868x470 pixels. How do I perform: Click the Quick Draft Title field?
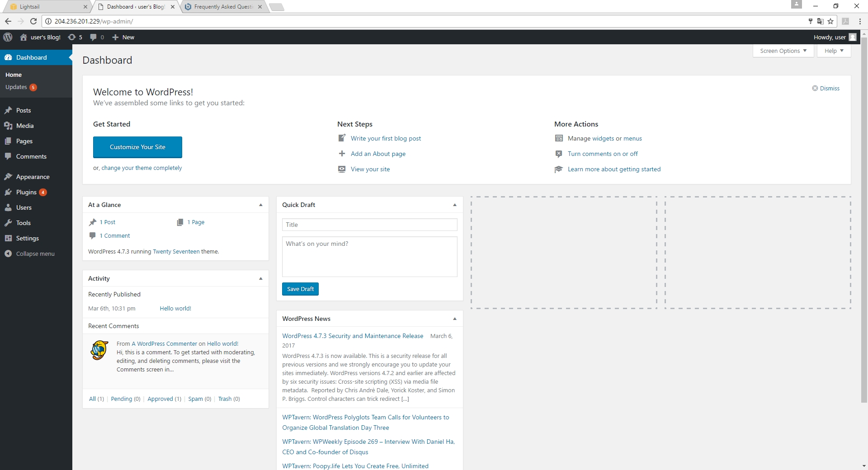(369, 225)
